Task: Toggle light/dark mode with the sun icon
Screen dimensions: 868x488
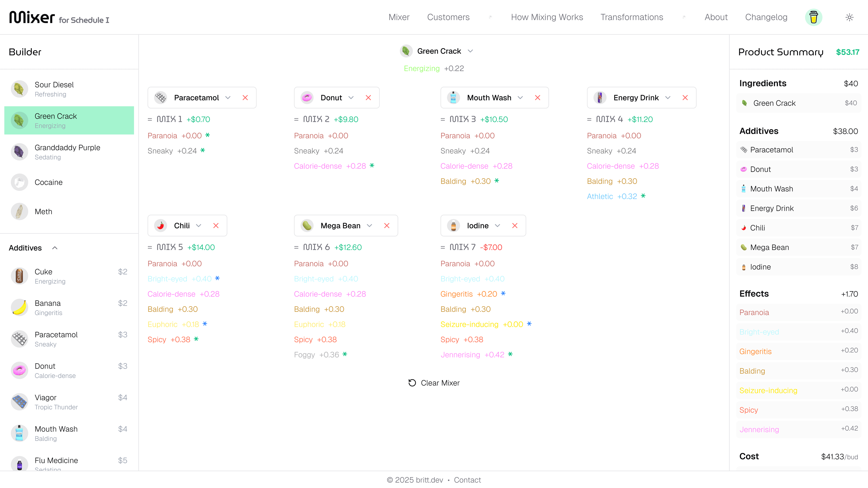Action: tap(849, 17)
